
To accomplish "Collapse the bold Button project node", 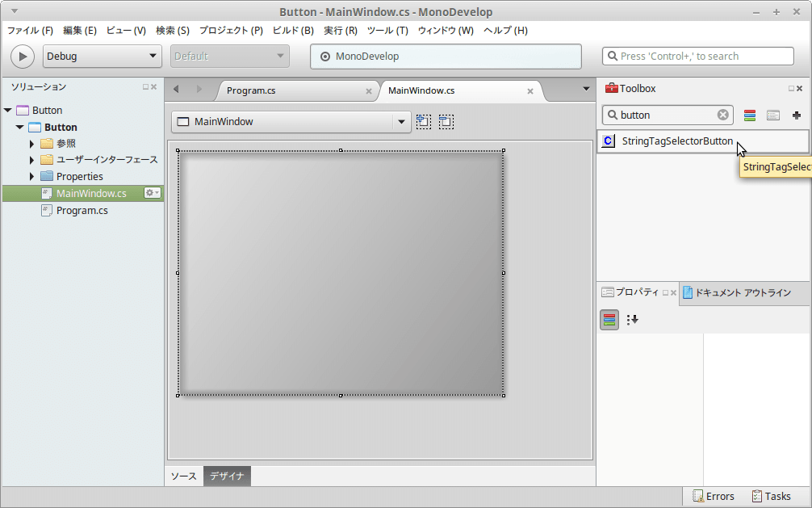I will pos(19,127).
